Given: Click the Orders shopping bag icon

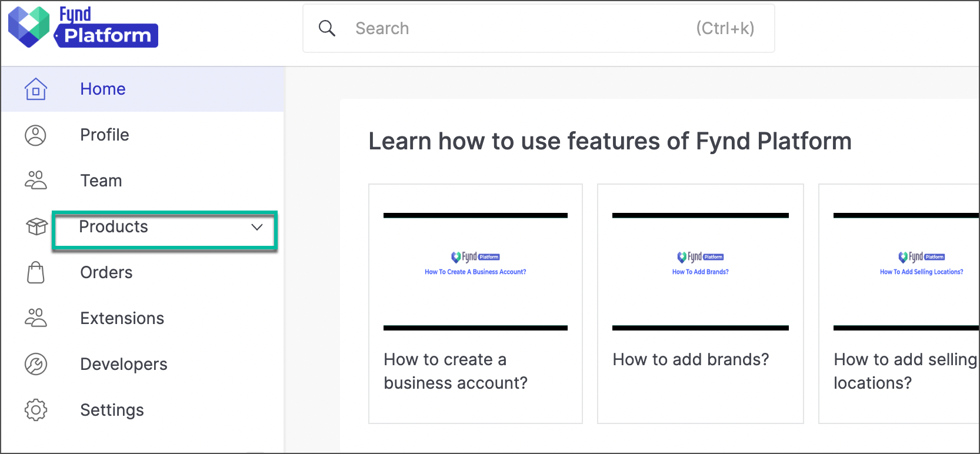Looking at the screenshot, I should coord(36,272).
